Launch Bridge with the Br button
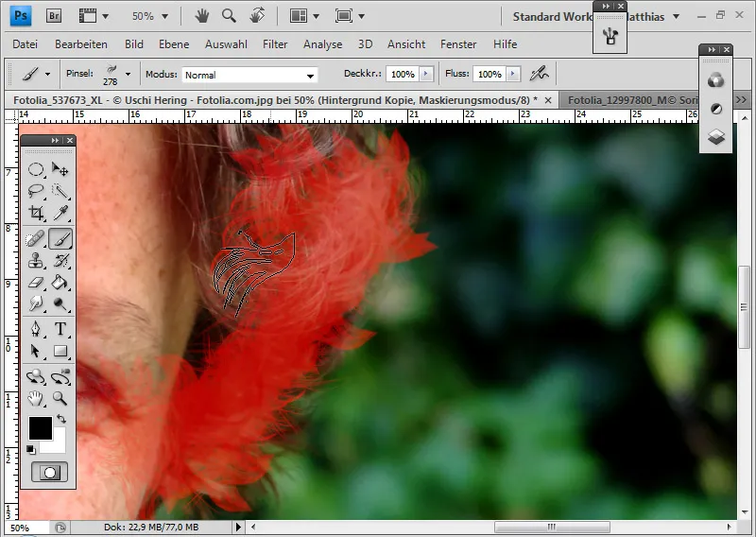Viewport: 756px width, 537px height. tap(54, 16)
